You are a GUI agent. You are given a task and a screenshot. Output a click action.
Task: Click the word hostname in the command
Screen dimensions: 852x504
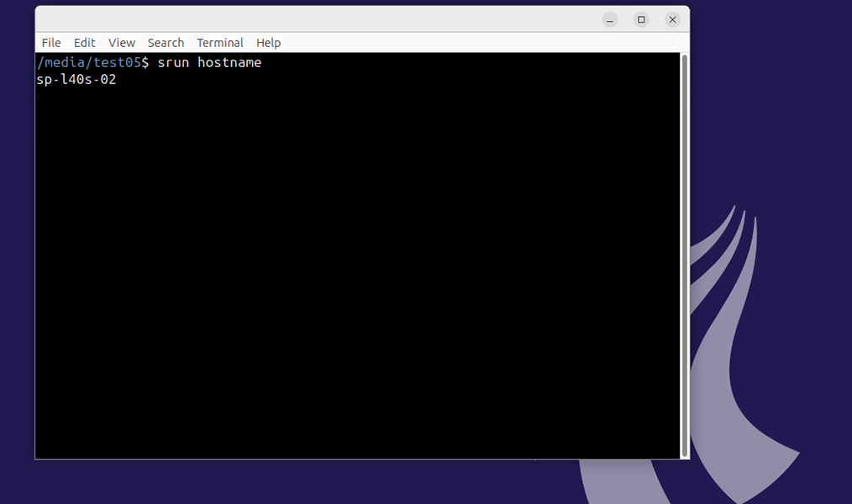[x=229, y=63]
